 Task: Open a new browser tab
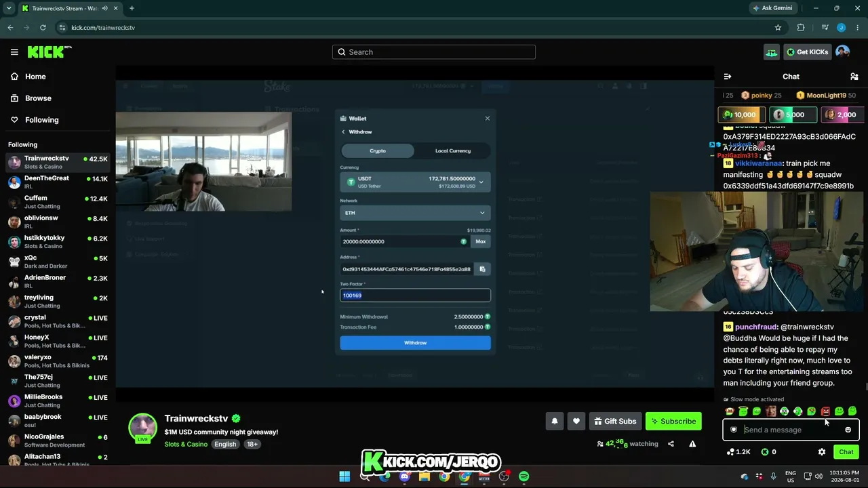(132, 8)
